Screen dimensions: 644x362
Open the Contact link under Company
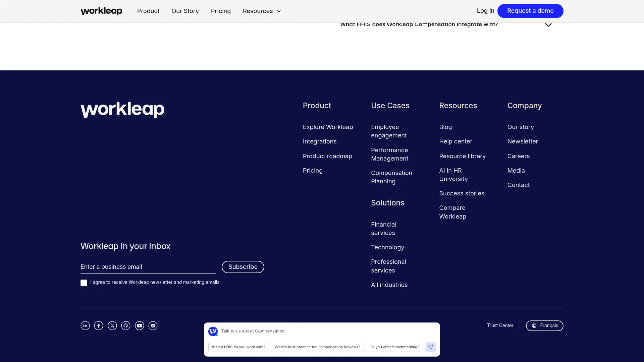point(519,185)
